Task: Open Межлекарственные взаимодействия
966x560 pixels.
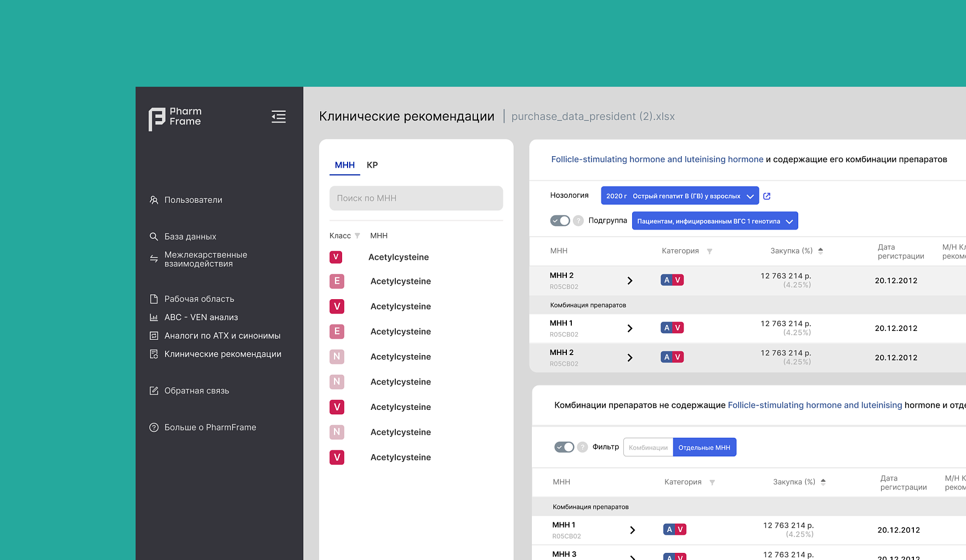Action: [x=207, y=259]
